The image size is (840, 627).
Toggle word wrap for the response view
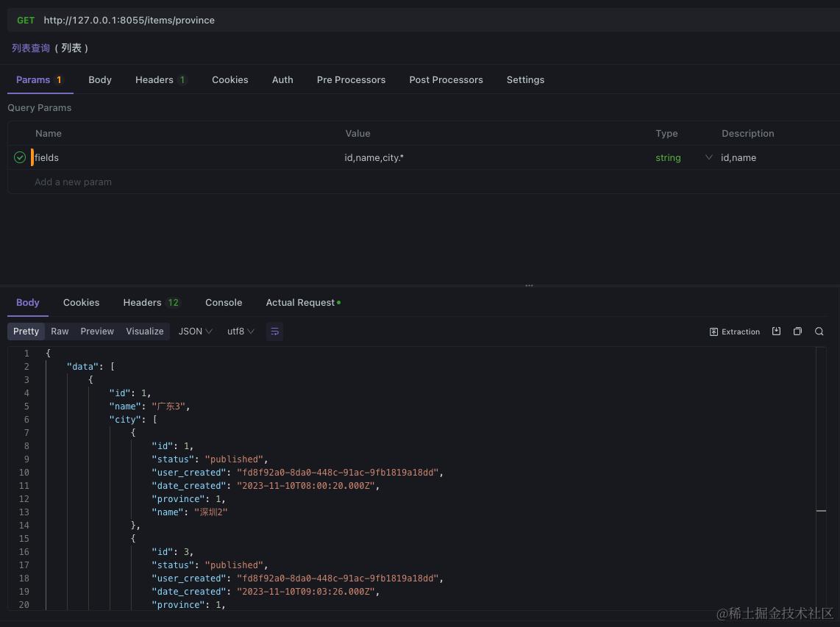[274, 332]
